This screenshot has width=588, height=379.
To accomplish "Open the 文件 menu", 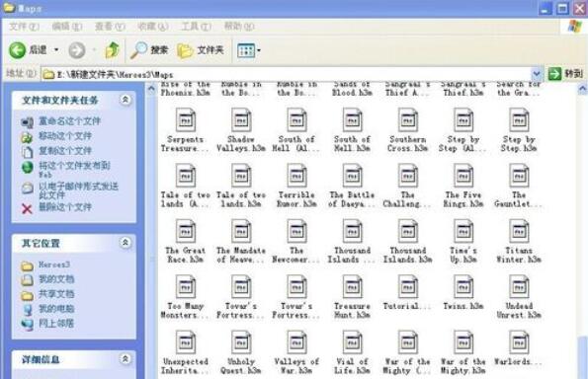I will [24, 27].
